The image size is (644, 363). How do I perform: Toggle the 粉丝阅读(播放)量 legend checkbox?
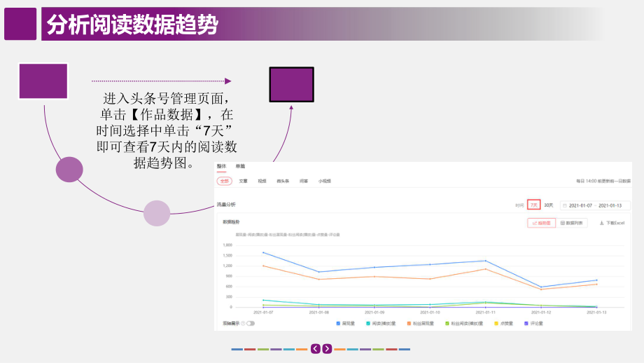[x=447, y=324]
